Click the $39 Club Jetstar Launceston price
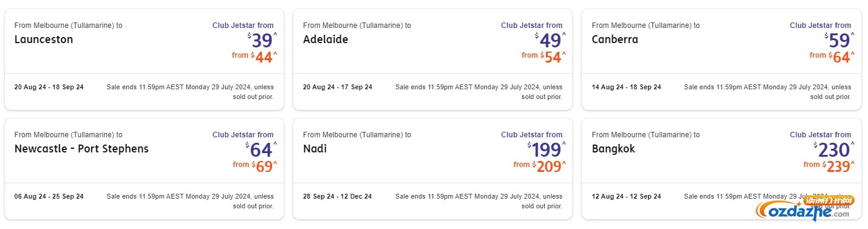Image resolution: width=868 pixels, height=229 pixels. pos(262,41)
